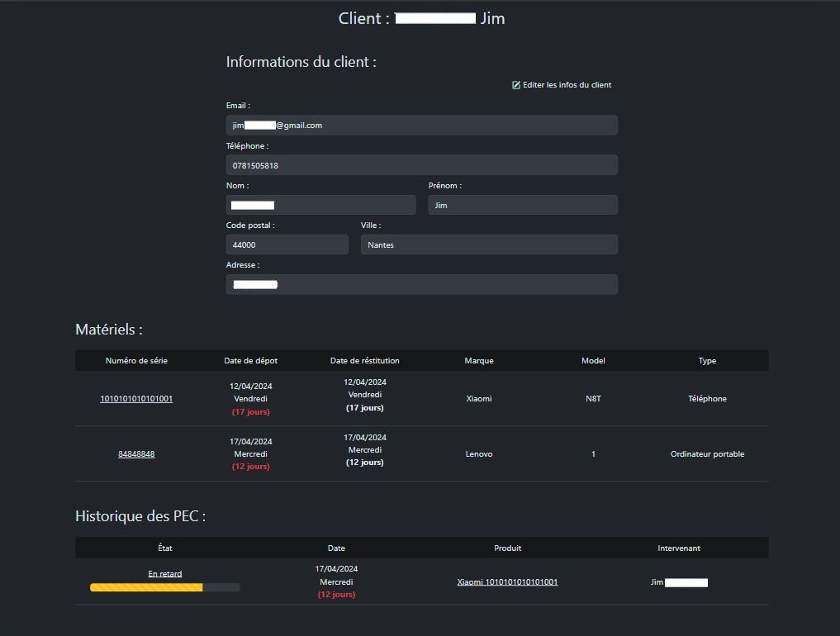
Task: Click the edit pencil icon beside client info
Action: click(x=516, y=85)
